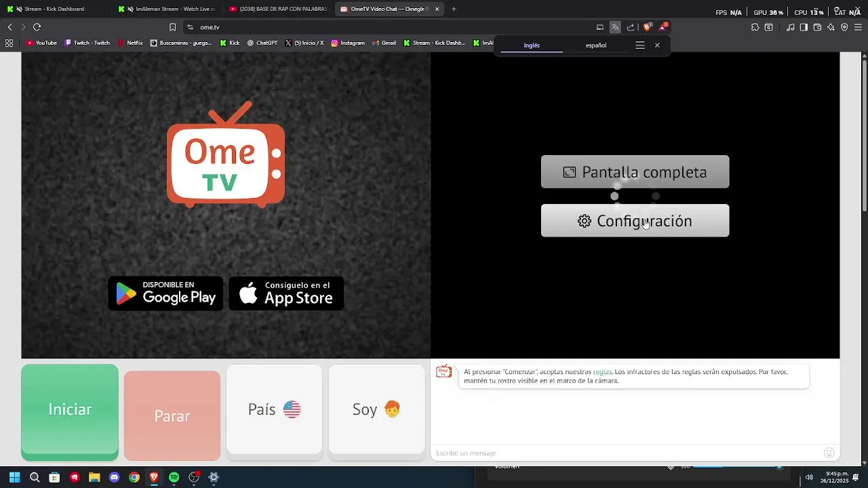Click the OmeTV logo on static video

point(226,155)
